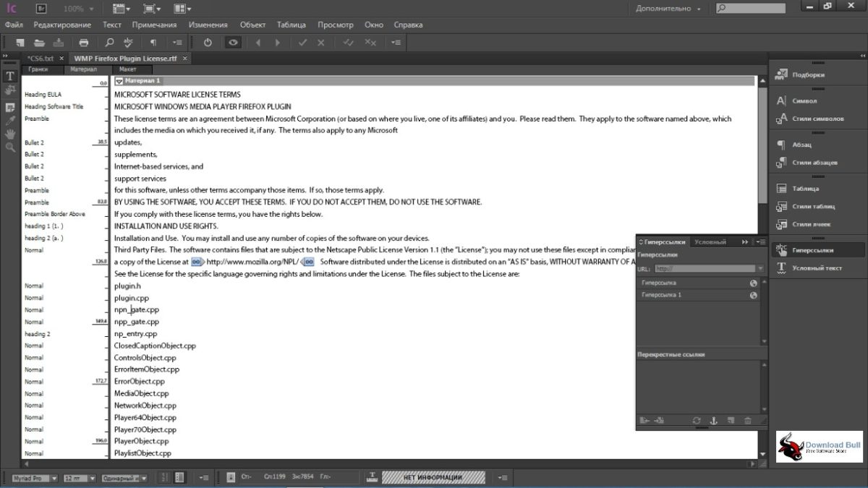This screenshot has height=488, width=868.
Task: Toggle the preview eye icon in the toolbar
Action: (233, 43)
